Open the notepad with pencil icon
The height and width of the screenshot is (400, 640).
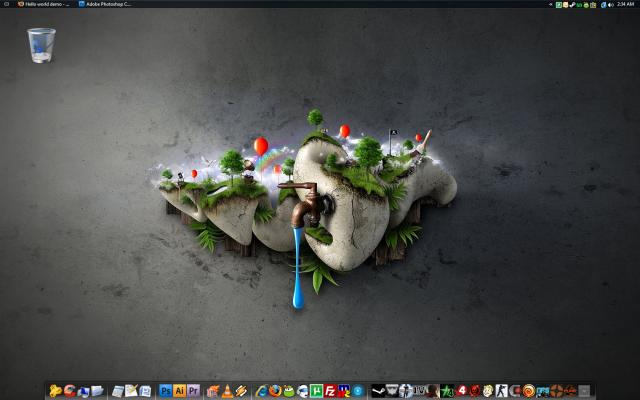[131, 391]
